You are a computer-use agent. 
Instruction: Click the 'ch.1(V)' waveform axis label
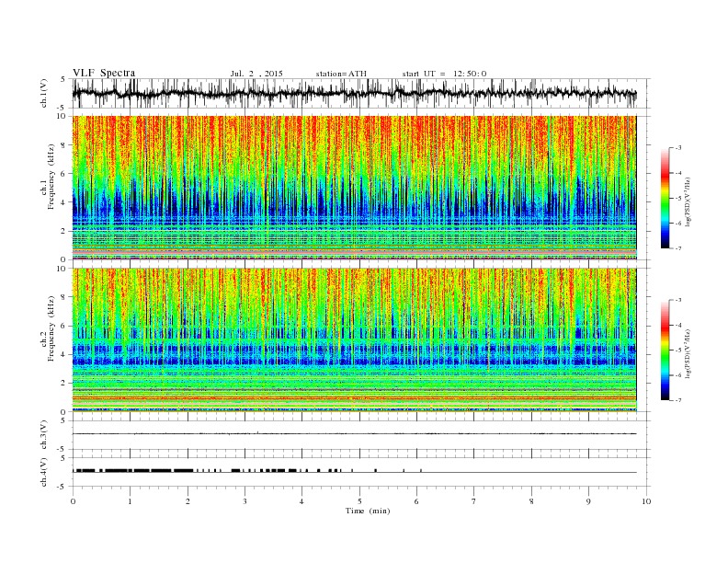click(x=43, y=93)
